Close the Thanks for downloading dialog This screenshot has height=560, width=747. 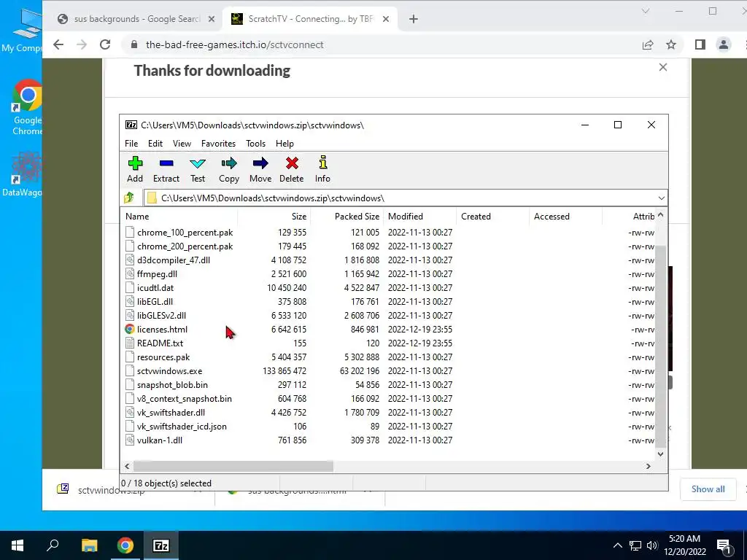coord(662,67)
